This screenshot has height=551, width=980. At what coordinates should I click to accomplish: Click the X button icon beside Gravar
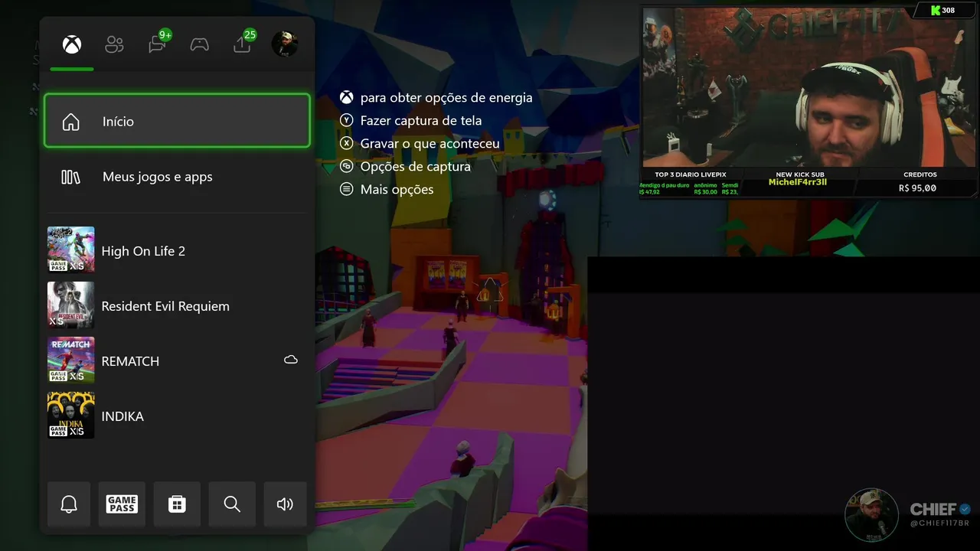tap(347, 143)
